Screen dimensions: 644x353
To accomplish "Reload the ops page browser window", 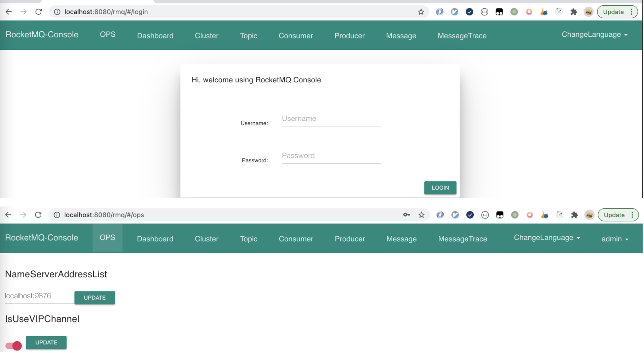I will pyautogui.click(x=38, y=215).
